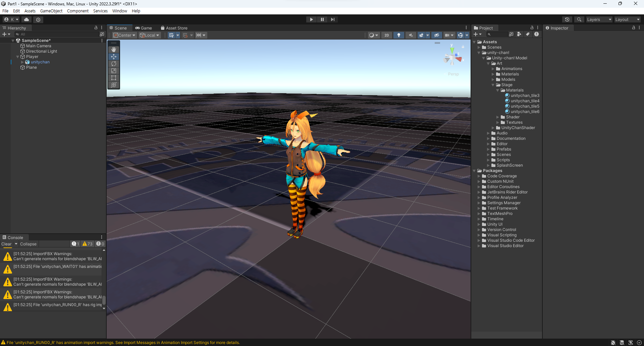
Task: Open the Window menu
Action: [x=120, y=11]
